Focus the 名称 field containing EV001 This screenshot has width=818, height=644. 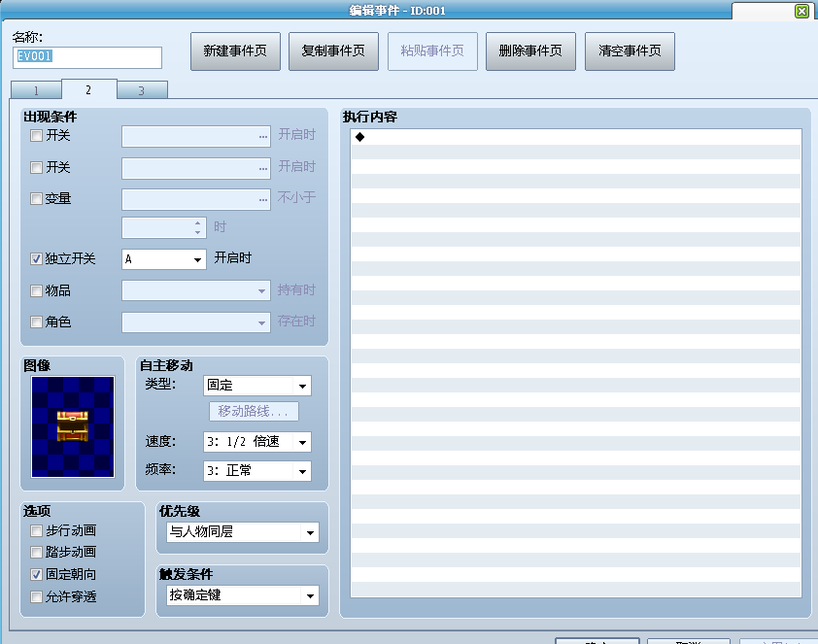click(x=87, y=57)
